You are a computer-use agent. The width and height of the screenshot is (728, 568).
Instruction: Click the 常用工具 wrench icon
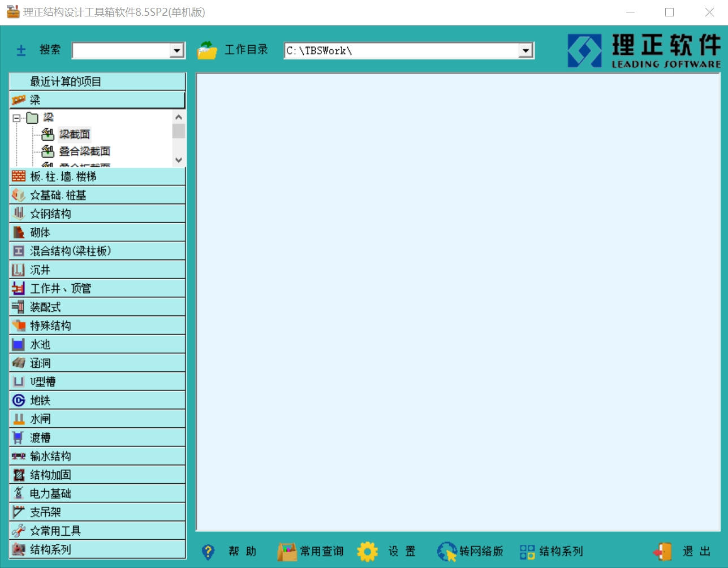pyautogui.click(x=19, y=531)
